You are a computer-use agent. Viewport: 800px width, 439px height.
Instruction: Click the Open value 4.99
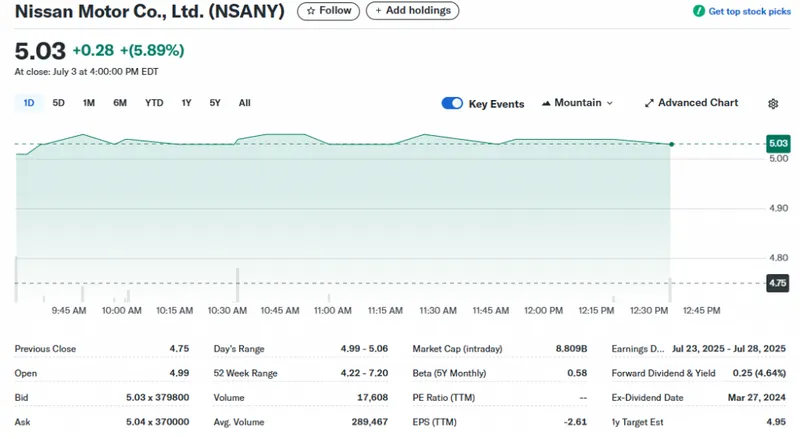pyautogui.click(x=179, y=373)
